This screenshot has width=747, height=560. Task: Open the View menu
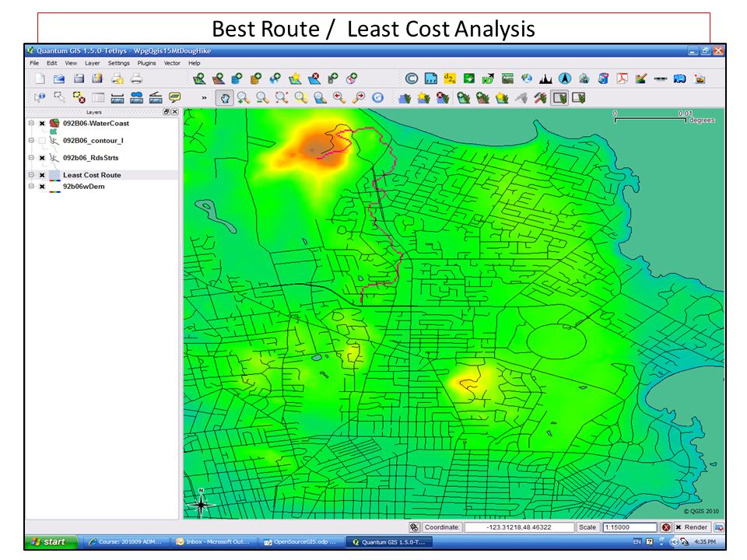click(x=71, y=63)
